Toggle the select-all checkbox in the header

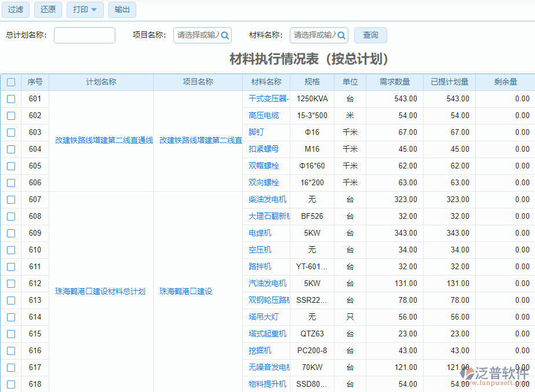[x=10, y=82]
